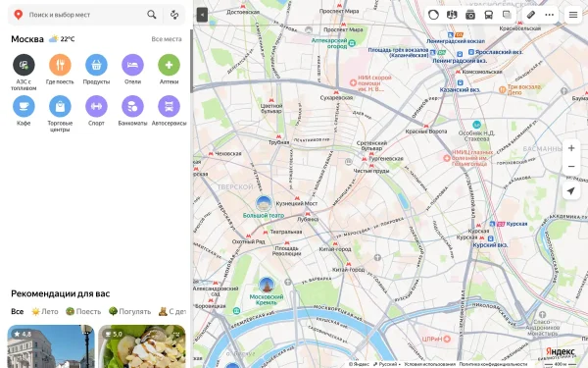Click the Ленинградский вокзал station label

456,41
